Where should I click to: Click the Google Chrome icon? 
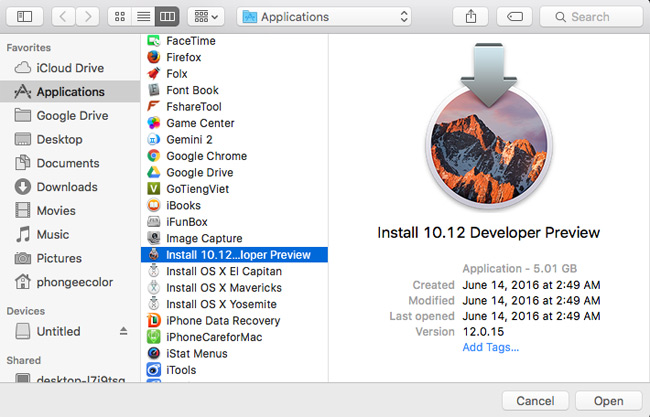tap(154, 156)
